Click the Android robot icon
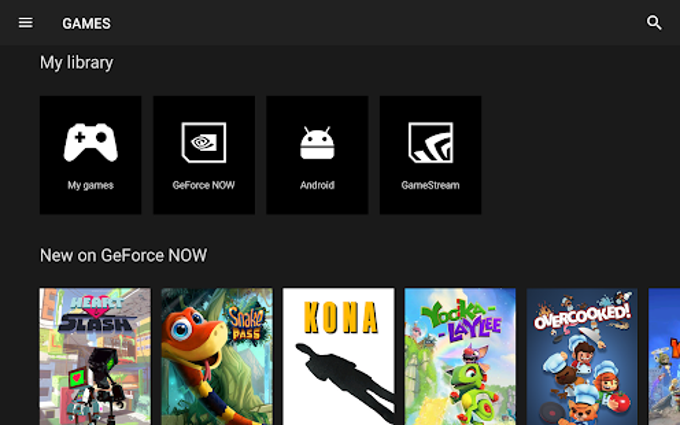Image resolution: width=680 pixels, height=425 pixels. (x=317, y=144)
